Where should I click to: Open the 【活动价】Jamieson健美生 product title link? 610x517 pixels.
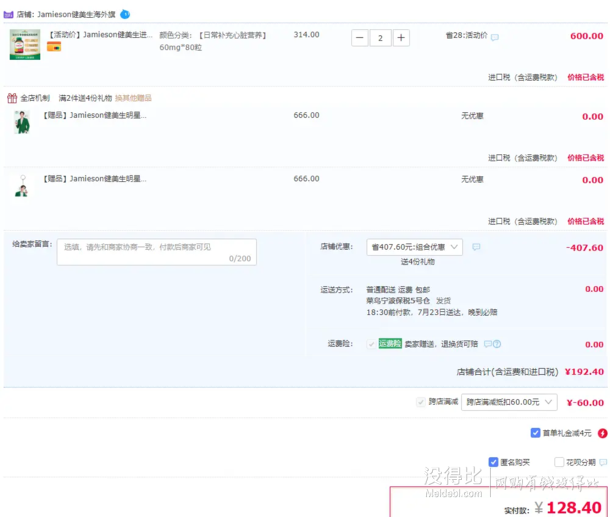click(x=100, y=35)
